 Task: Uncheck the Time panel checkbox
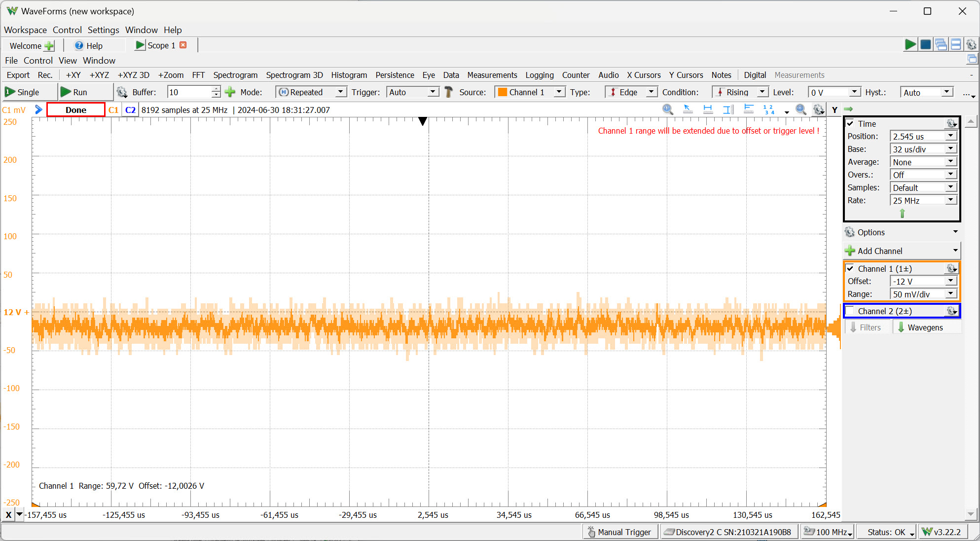click(x=850, y=123)
